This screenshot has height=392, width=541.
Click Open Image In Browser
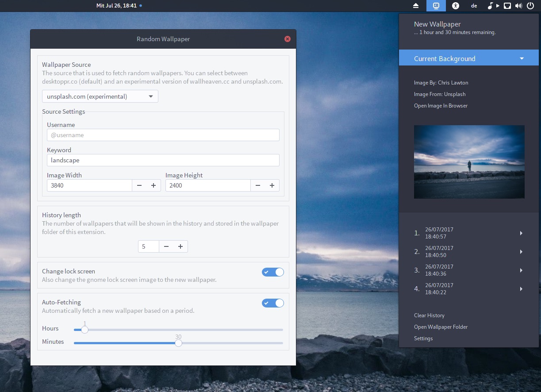click(441, 106)
